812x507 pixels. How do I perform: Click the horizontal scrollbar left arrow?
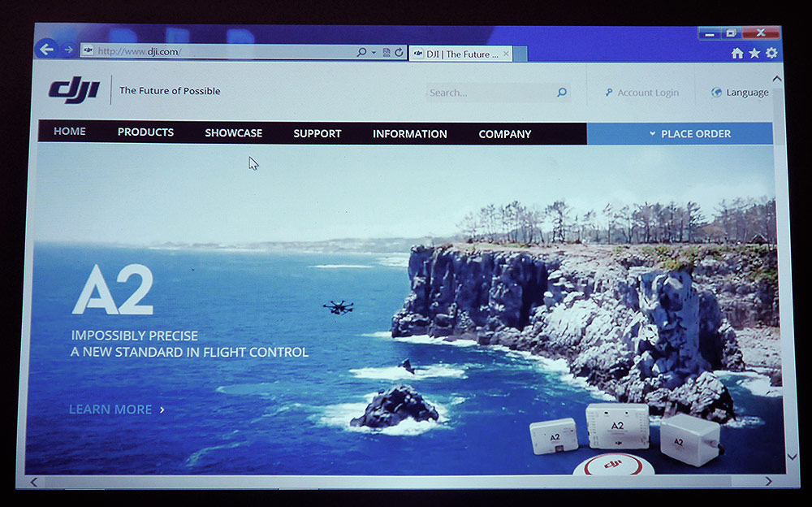pyautogui.click(x=33, y=482)
